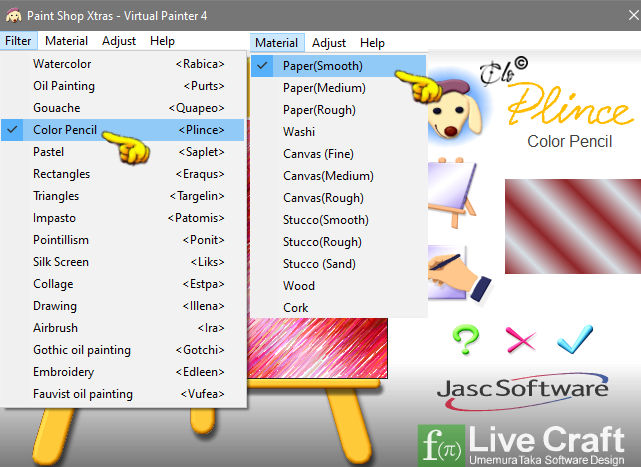Click the green question mark help icon
This screenshot has width=641, height=467.
pyautogui.click(x=466, y=339)
